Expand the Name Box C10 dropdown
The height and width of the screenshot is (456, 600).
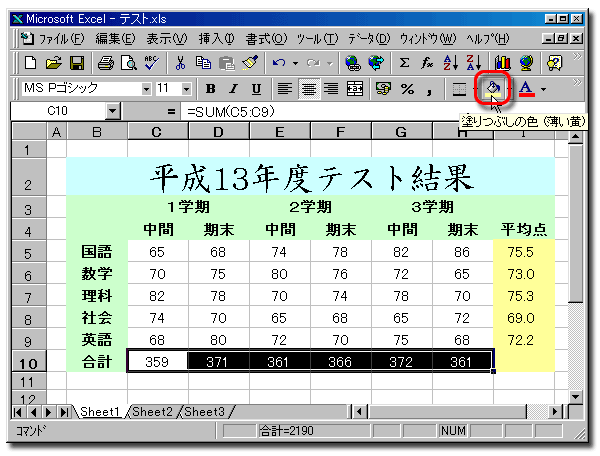click(x=112, y=111)
